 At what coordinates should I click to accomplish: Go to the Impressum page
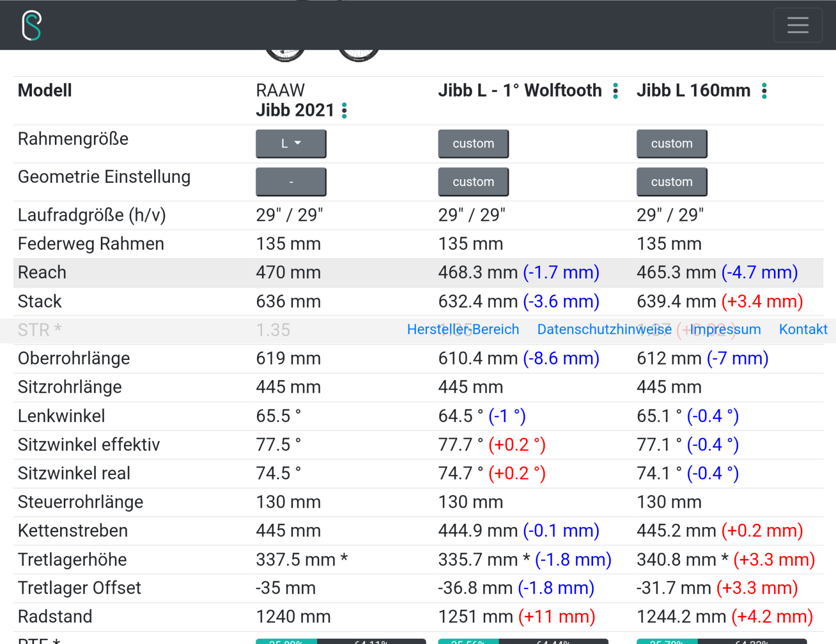(x=725, y=330)
